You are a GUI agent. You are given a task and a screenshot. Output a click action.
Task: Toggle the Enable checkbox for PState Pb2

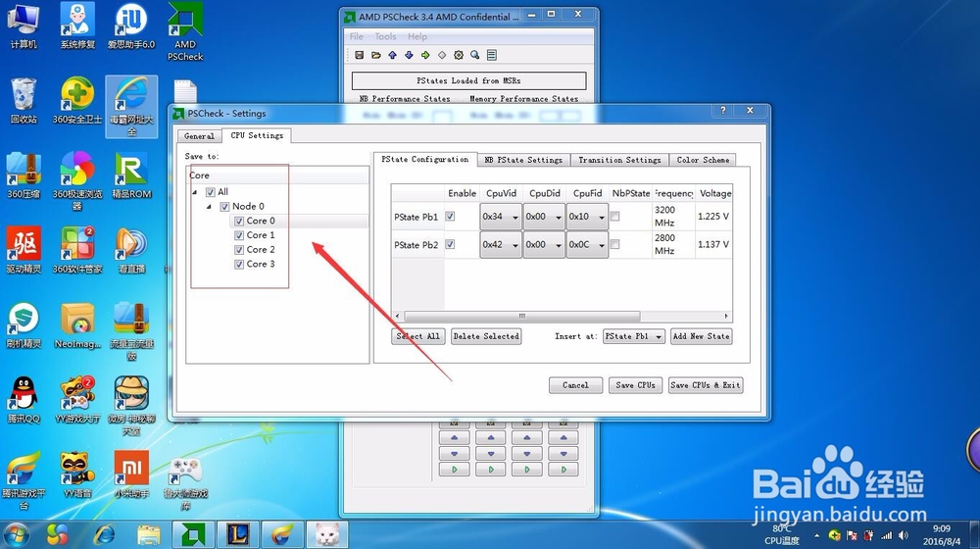coord(450,244)
